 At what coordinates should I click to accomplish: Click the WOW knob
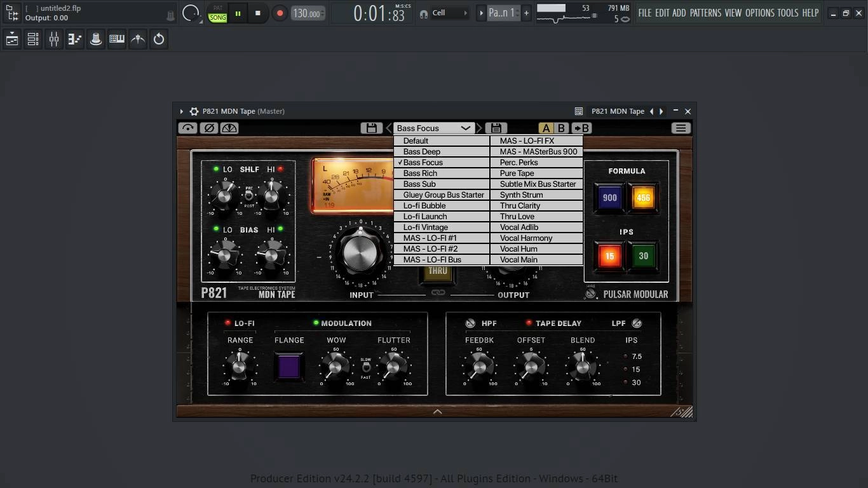[x=336, y=367]
